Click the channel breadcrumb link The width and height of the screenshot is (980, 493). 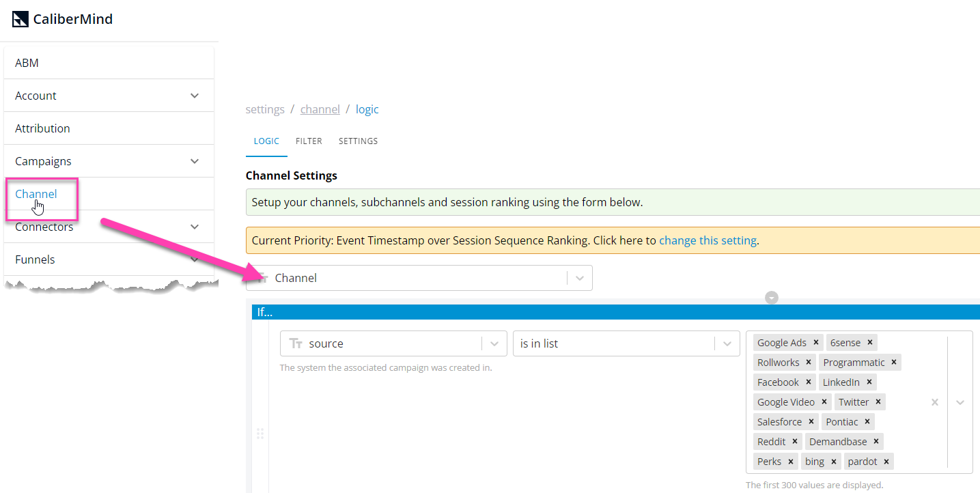click(x=320, y=109)
